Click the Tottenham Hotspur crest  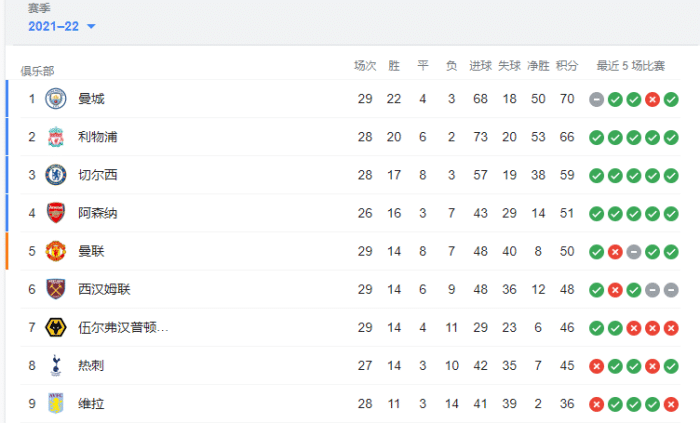click(55, 365)
